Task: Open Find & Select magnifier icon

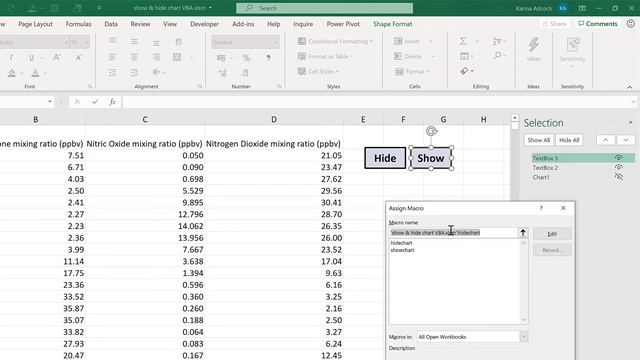Action: (x=497, y=56)
